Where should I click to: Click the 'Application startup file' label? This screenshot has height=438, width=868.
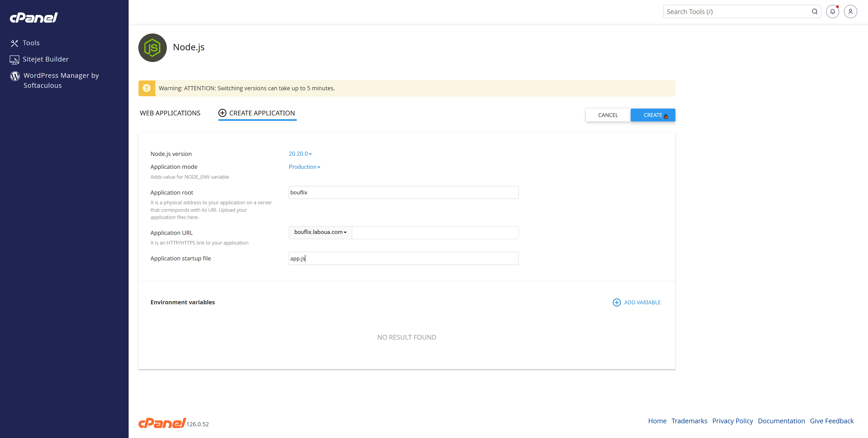click(181, 259)
